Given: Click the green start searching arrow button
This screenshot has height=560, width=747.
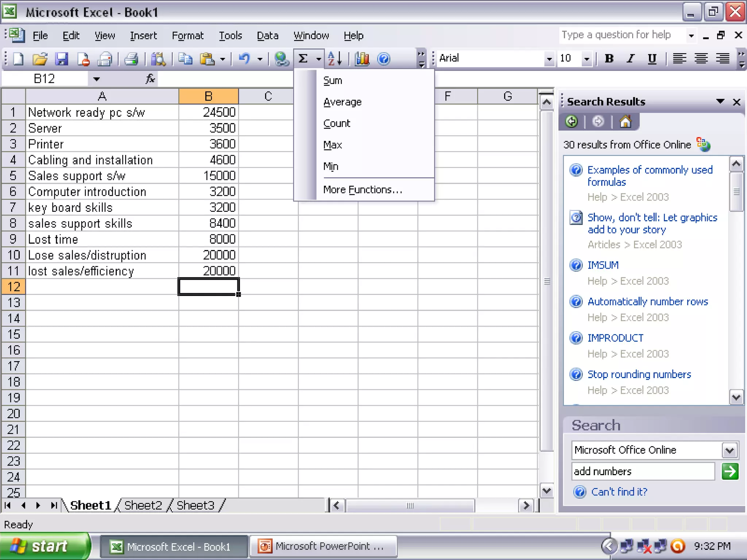Looking at the screenshot, I should [x=729, y=471].
